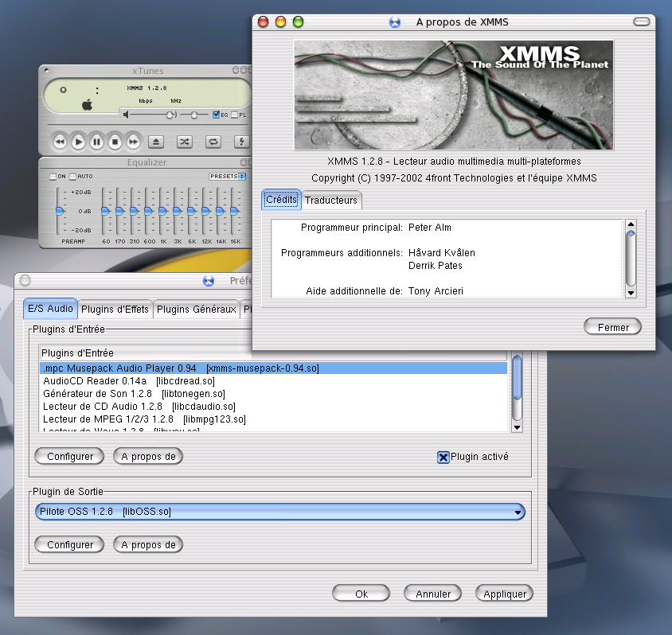Screen dimensions: 672x635
Task: Click scroll down arrow in input plugins list
Action: [x=518, y=427]
